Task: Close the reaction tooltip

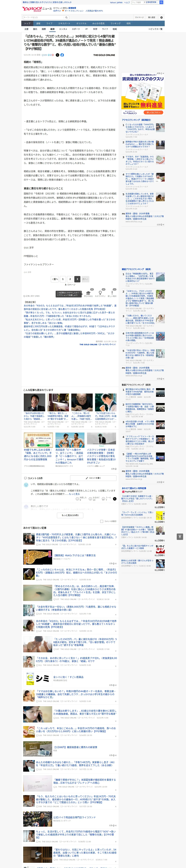Action: point(81,292)
